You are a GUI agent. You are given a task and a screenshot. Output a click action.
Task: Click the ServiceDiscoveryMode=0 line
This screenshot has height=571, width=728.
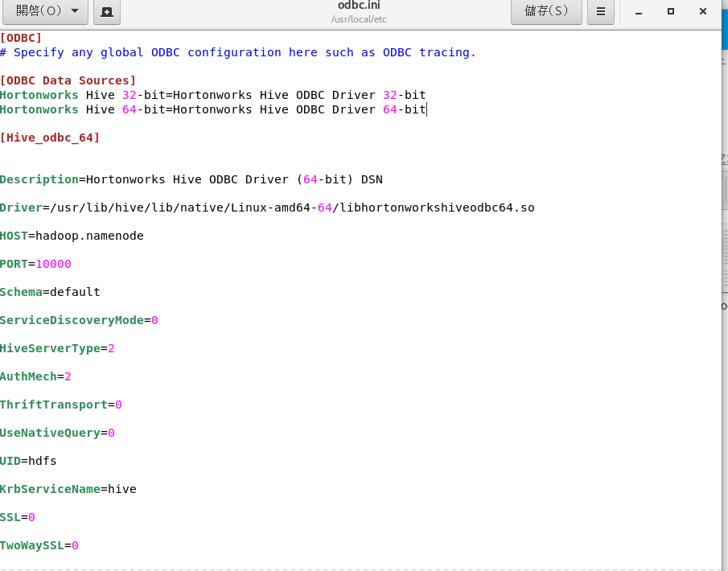pyautogui.click(x=79, y=320)
